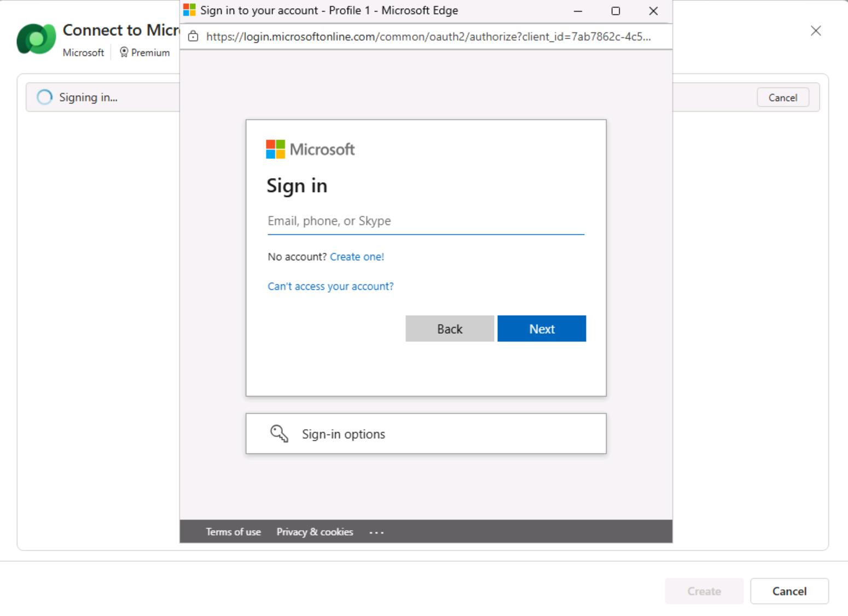Open the Can't access your account? link
Screen dimensions: 848x616
330,286
